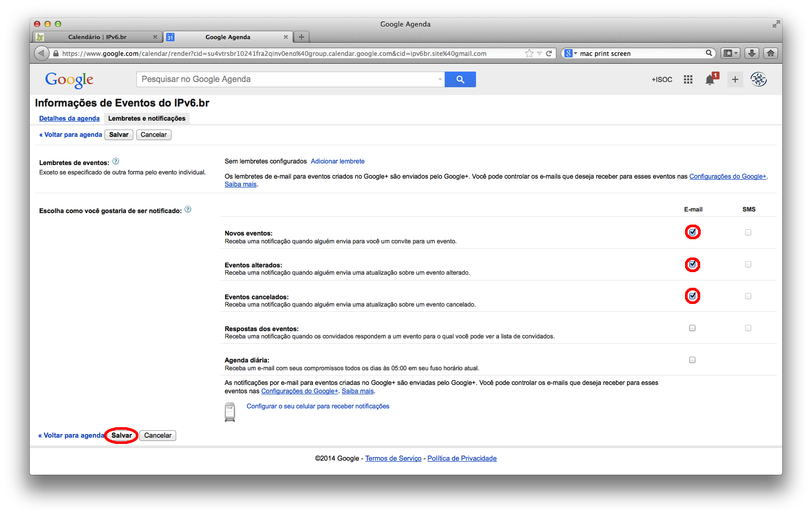
Task: Open Detalhes da agenda tab
Action: pos(69,119)
